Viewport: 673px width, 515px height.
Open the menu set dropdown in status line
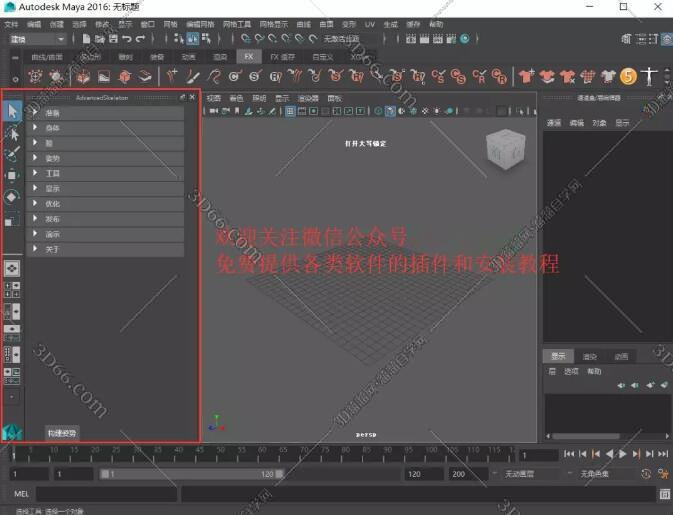(x=37, y=39)
